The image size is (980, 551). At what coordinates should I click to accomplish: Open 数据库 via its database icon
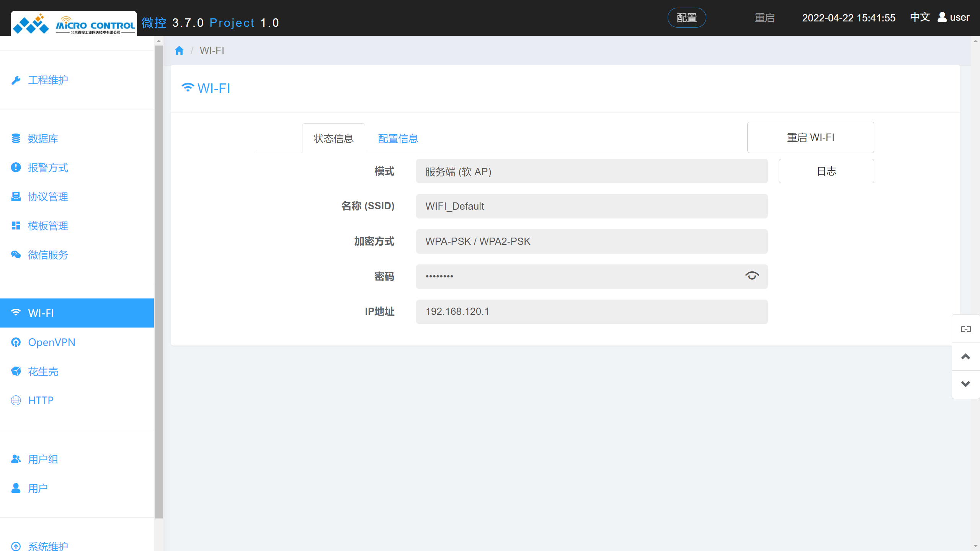click(16, 139)
